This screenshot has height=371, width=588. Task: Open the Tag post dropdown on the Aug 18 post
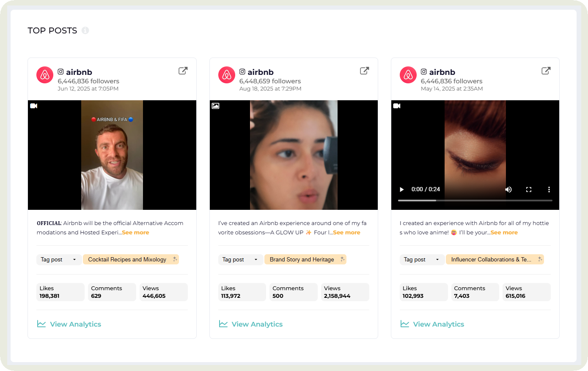click(x=241, y=259)
